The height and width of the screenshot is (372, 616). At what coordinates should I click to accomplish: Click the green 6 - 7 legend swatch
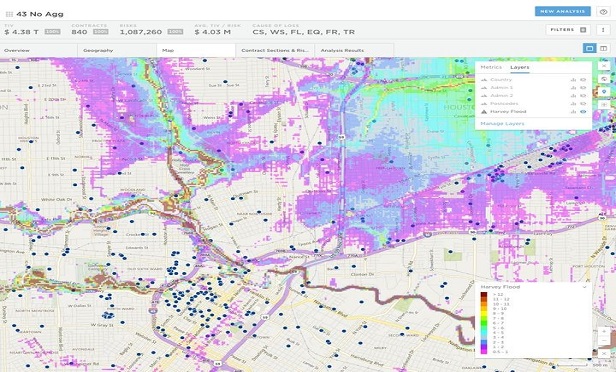[x=484, y=323]
